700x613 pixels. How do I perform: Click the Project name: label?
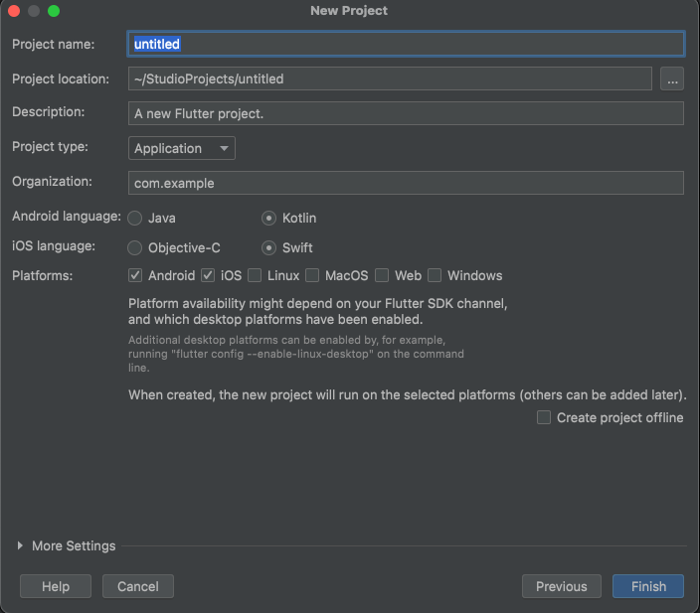[53, 44]
